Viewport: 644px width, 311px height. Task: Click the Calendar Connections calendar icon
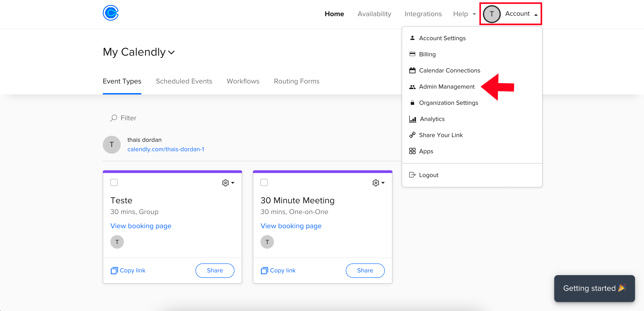tap(412, 70)
